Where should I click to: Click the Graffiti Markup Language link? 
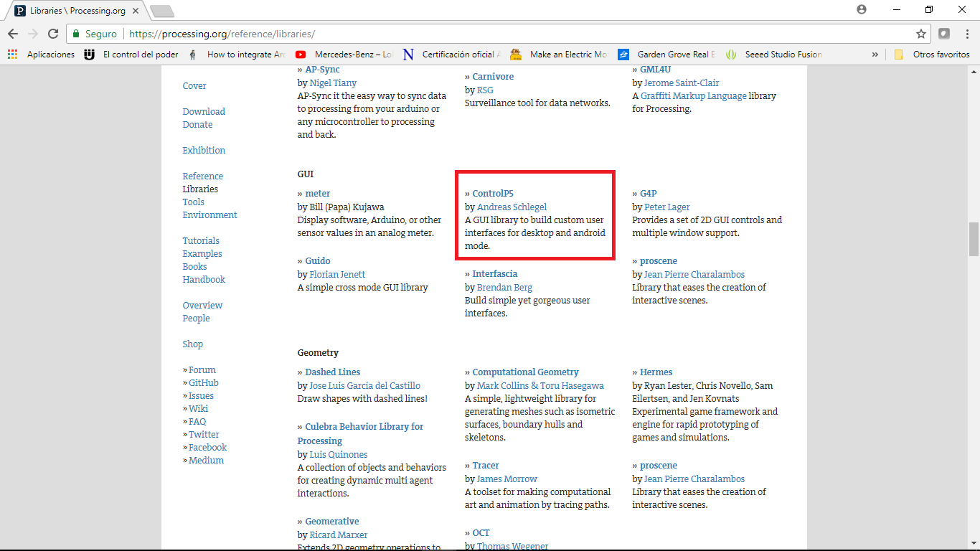click(694, 96)
